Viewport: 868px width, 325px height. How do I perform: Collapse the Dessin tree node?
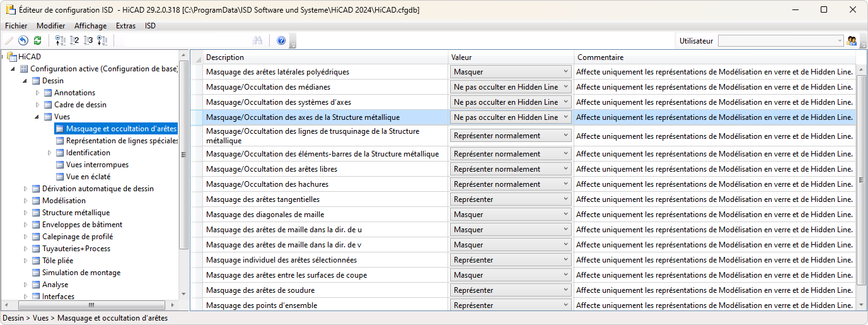26,81
